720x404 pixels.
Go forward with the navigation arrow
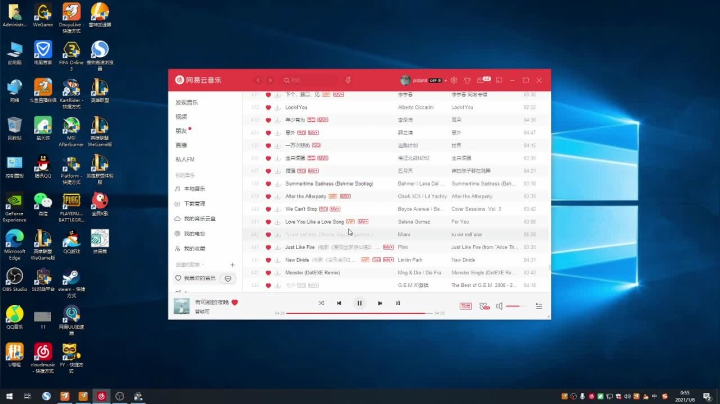[x=270, y=80]
